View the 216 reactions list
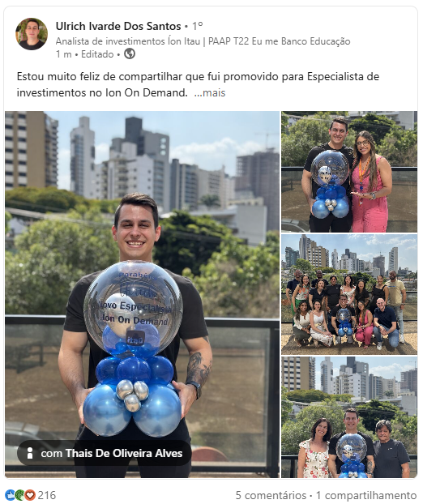The height and width of the screenshot is (504, 423). click(x=47, y=495)
